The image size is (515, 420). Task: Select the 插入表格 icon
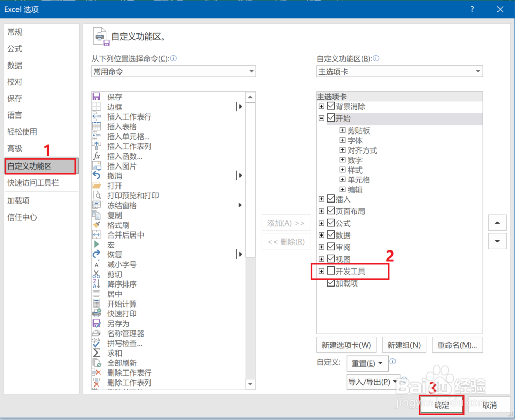(x=96, y=126)
